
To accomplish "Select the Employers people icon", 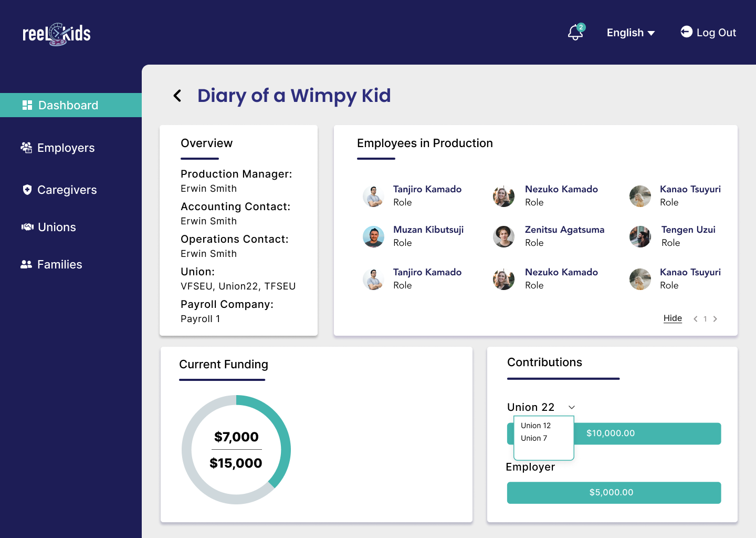I will [x=26, y=148].
